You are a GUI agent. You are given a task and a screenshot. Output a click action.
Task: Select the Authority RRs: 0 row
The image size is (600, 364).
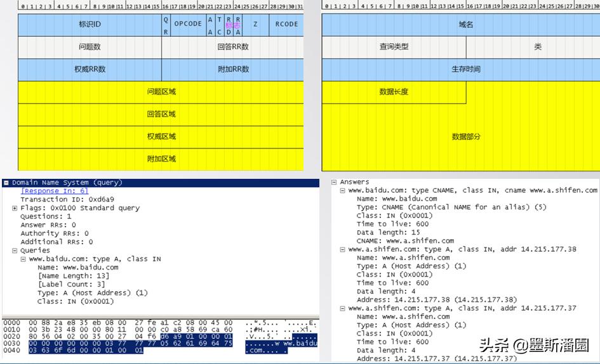point(55,233)
